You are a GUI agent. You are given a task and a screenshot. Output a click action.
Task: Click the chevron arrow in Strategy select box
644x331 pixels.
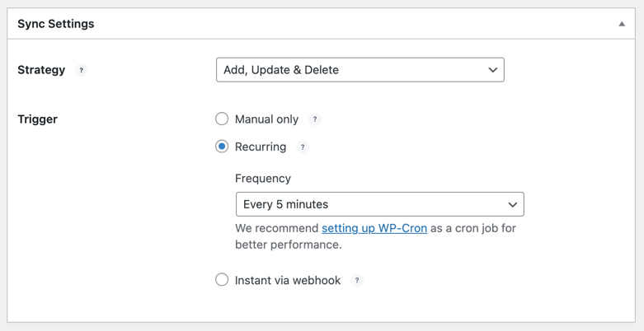[x=493, y=70]
